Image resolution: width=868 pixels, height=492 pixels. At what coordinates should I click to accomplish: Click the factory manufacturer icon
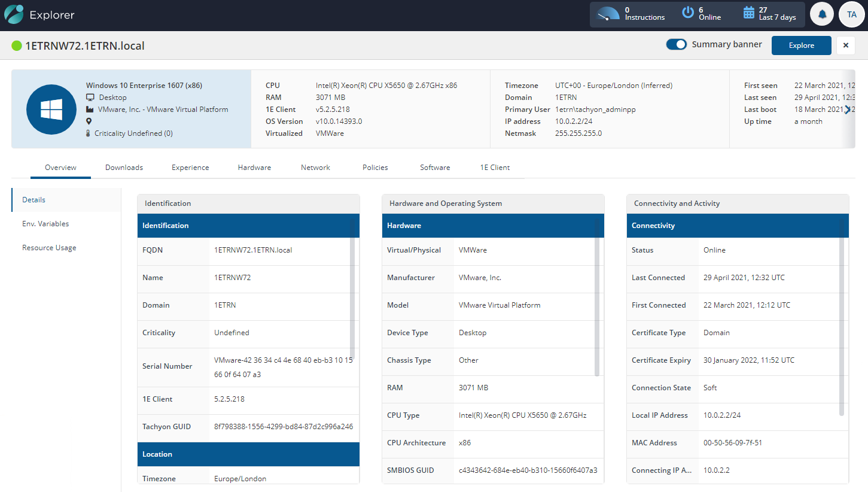90,110
